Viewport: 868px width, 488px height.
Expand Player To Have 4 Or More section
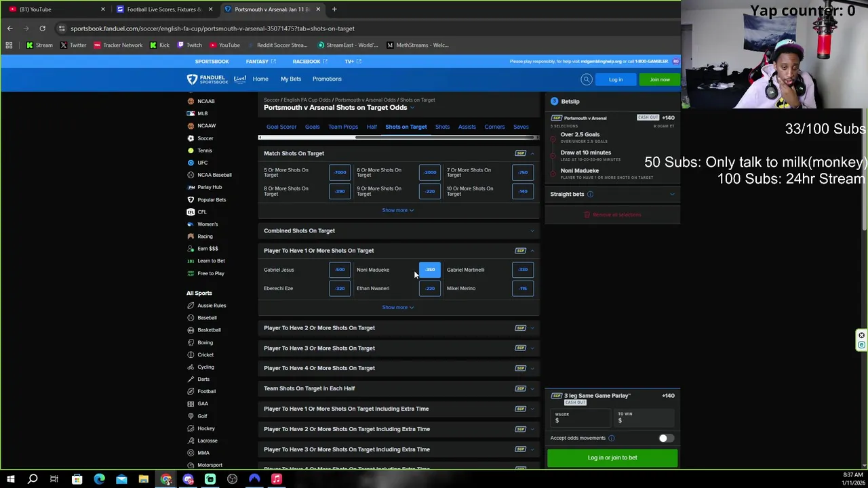tap(399, 368)
